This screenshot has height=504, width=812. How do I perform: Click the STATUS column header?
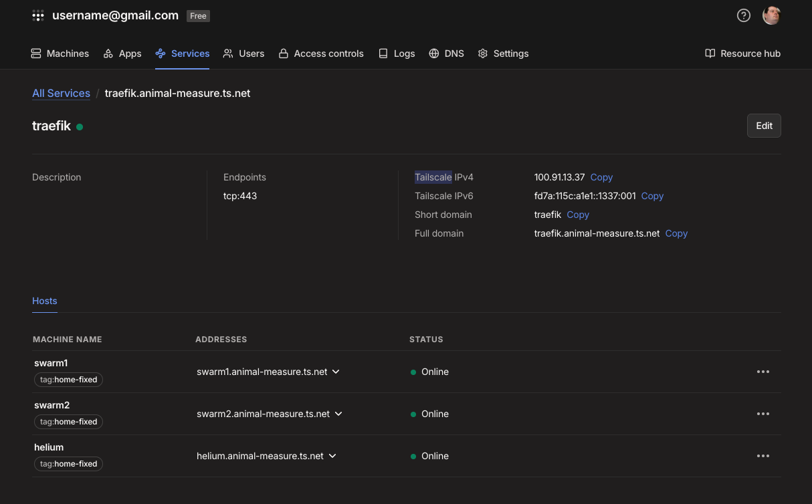(x=426, y=340)
